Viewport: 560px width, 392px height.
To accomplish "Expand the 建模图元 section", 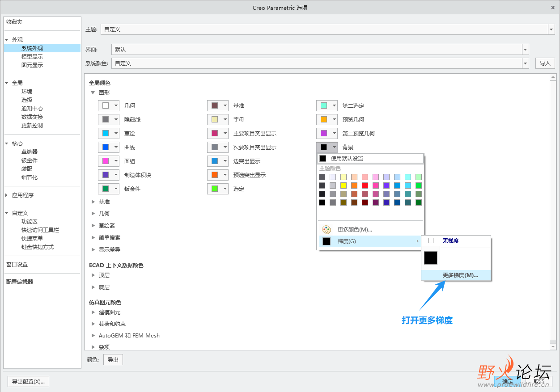I will 93,312.
